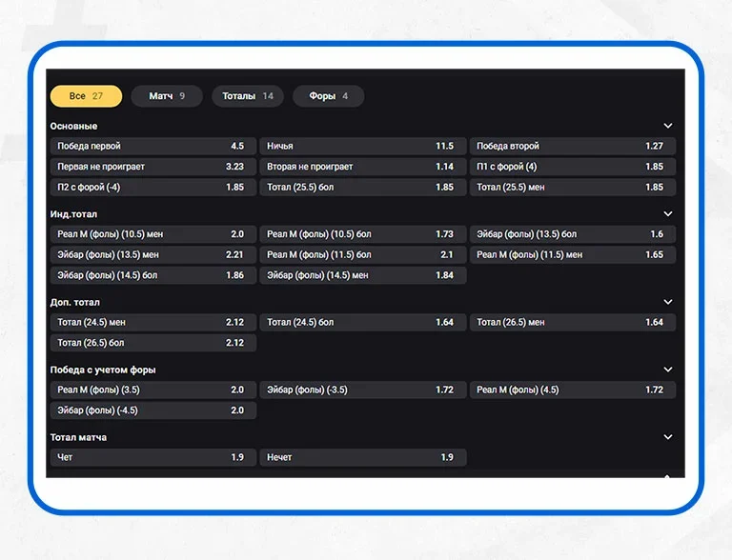Collapse the Инд.тотал section chevron
Viewport: 732px width, 560px height.
coord(668,213)
